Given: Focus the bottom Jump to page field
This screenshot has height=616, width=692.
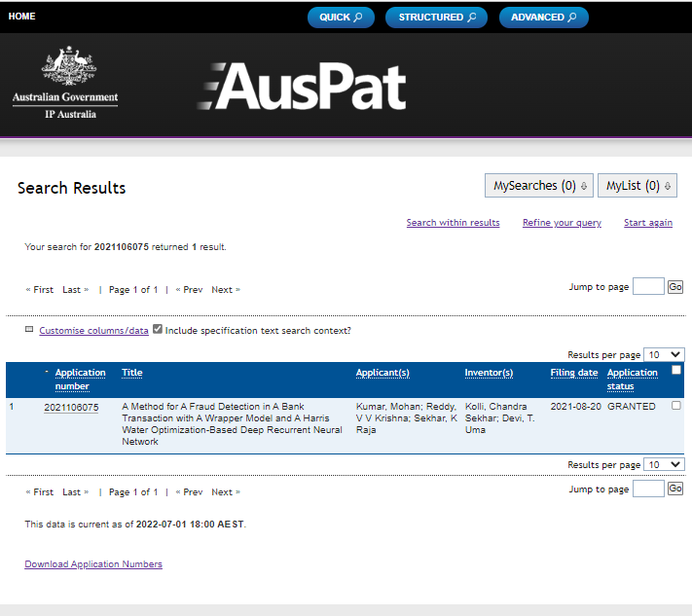Looking at the screenshot, I should click(x=648, y=489).
